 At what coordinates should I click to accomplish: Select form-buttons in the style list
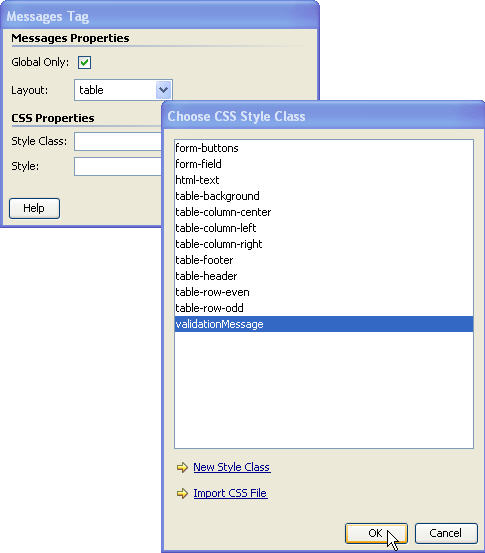(323, 148)
